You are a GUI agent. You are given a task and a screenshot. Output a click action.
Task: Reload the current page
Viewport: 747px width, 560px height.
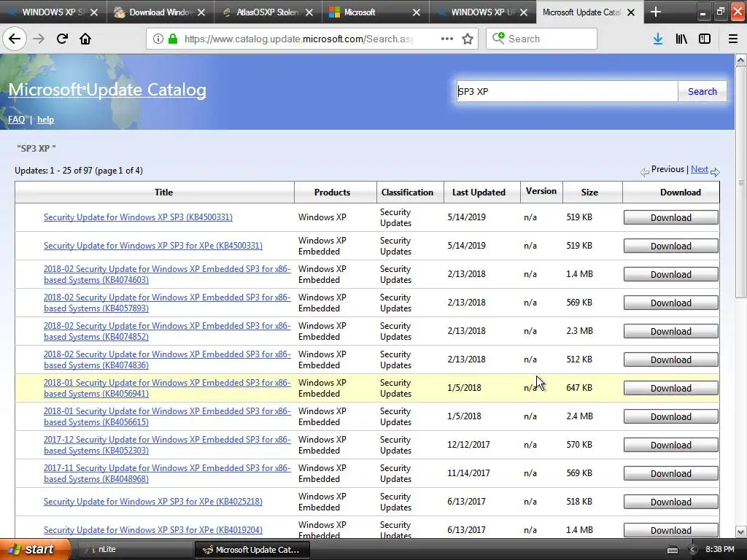pos(62,39)
